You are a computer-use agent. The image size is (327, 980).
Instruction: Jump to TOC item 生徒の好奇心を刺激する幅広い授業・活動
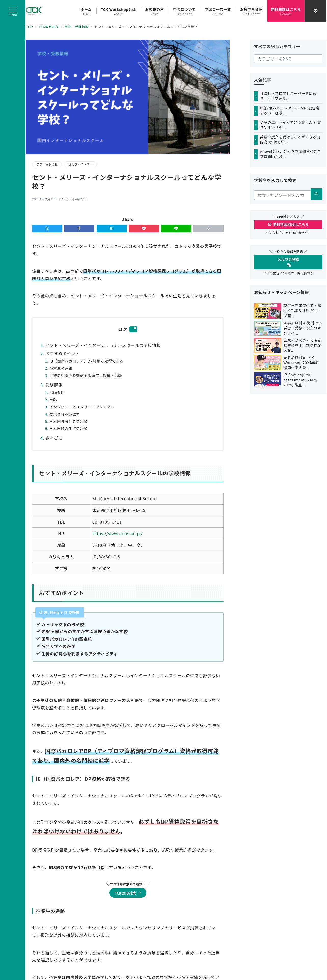(x=86, y=376)
